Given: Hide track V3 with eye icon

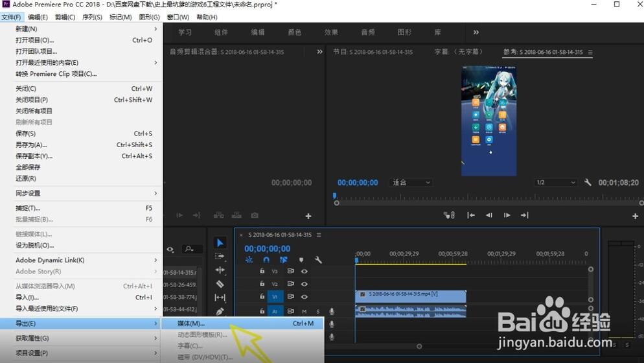Looking at the screenshot, I should (304, 271).
